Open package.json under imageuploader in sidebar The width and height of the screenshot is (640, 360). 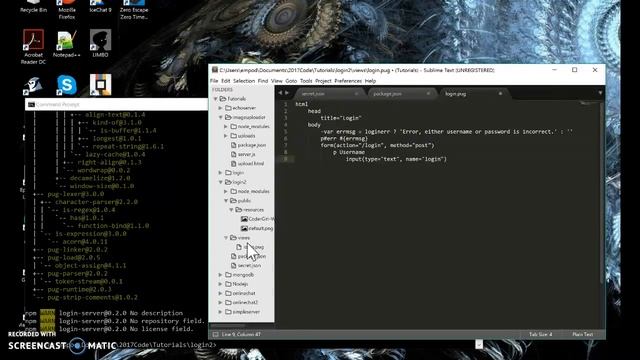coord(251,145)
